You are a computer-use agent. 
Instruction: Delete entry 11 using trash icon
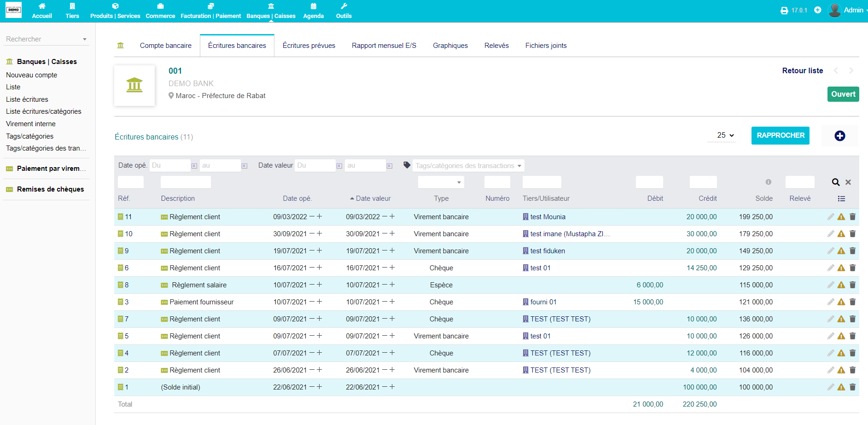click(x=852, y=217)
